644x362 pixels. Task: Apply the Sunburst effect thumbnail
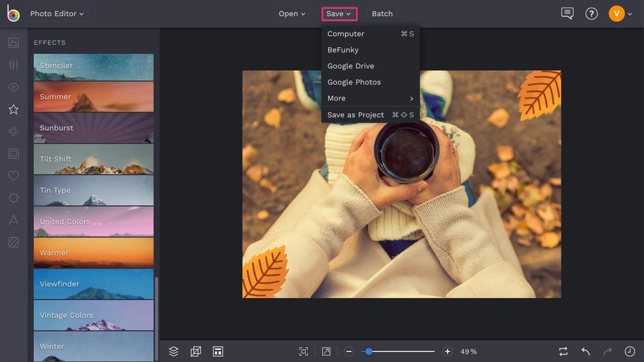(93, 128)
